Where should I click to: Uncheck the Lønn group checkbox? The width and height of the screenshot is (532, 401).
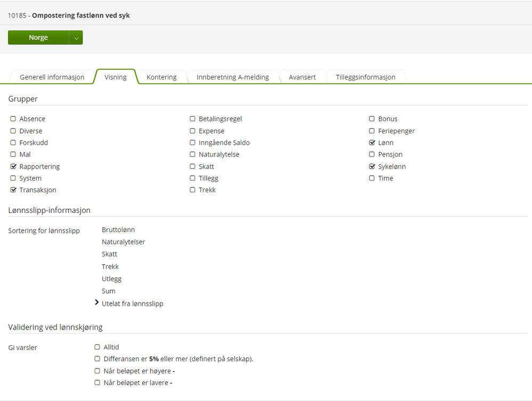372,143
